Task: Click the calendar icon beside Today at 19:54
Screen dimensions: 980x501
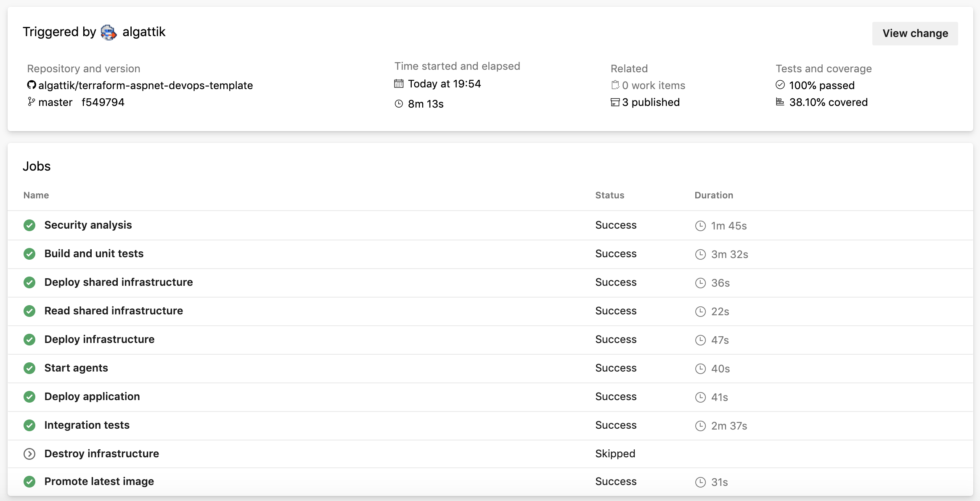Action: coord(399,84)
